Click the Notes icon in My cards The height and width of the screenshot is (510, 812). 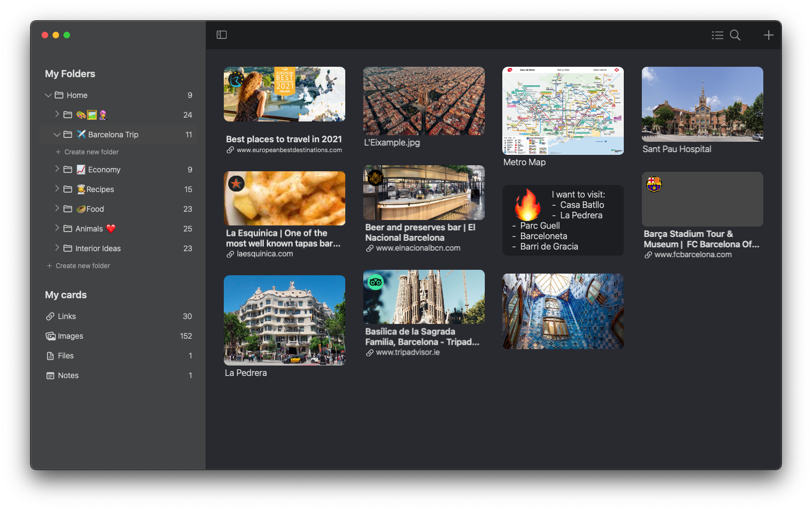pos(50,375)
